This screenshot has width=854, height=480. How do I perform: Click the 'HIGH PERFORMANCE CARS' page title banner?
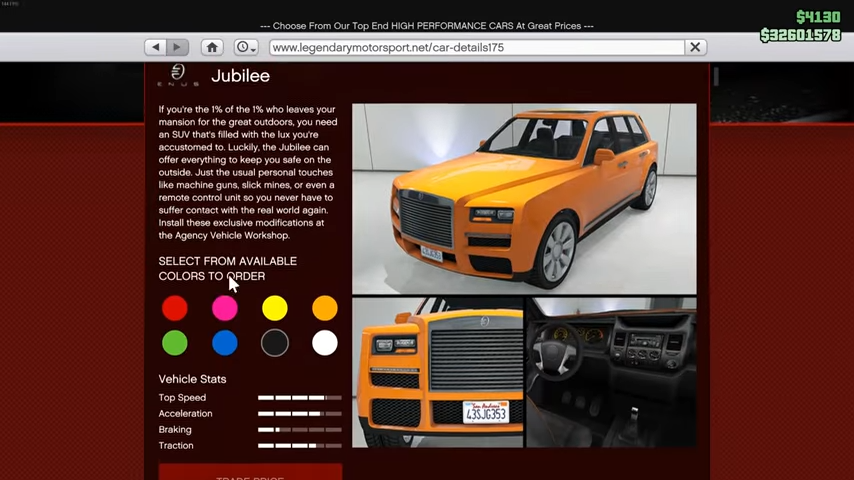pyautogui.click(x=427, y=26)
